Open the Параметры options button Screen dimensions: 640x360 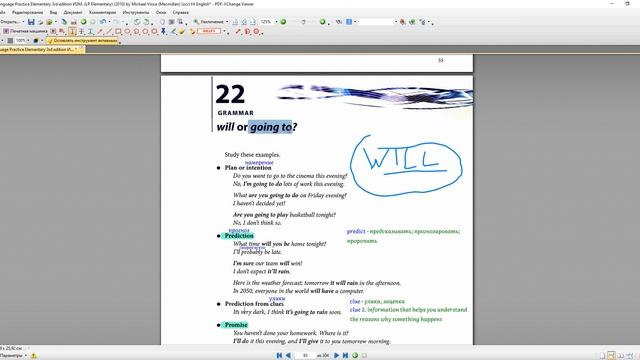pos(13,356)
